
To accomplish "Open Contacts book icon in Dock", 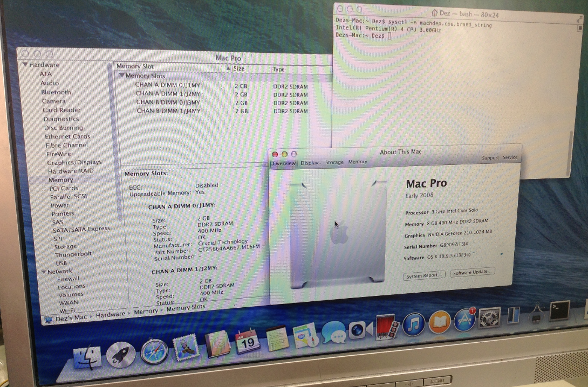I will point(217,343).
